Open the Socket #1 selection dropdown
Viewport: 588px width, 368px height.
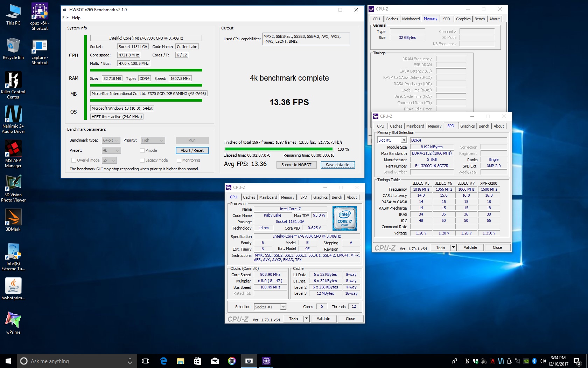(x=270, y=307)
